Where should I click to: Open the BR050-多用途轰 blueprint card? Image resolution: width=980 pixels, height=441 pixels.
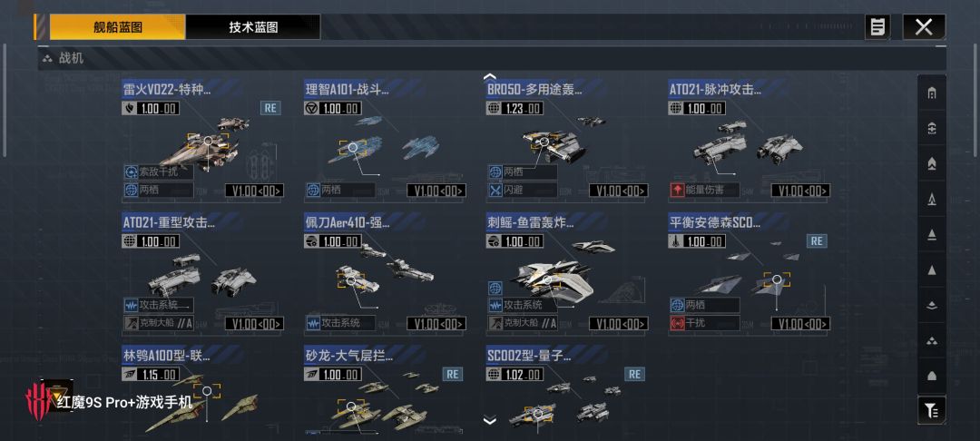click(567, 139)
